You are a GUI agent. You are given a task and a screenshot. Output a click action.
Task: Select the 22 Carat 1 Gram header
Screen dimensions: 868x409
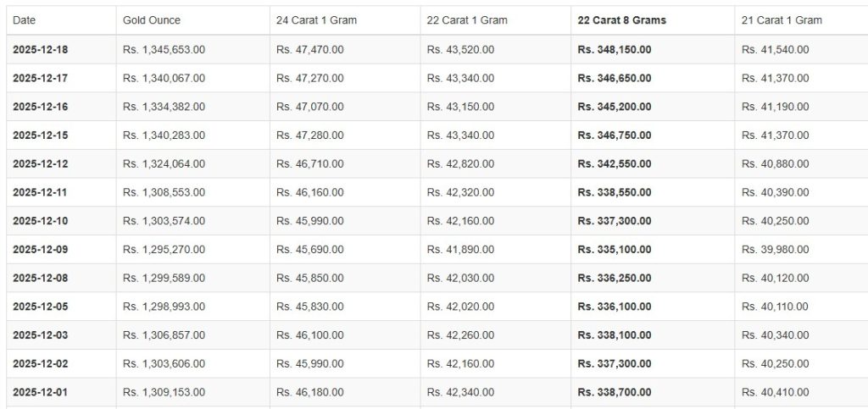click(467, 20)
